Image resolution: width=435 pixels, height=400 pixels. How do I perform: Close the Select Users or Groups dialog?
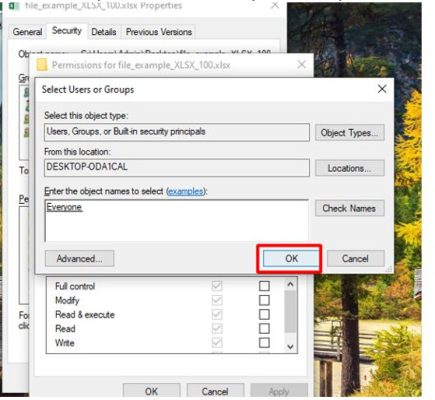(x=382, y=89)
